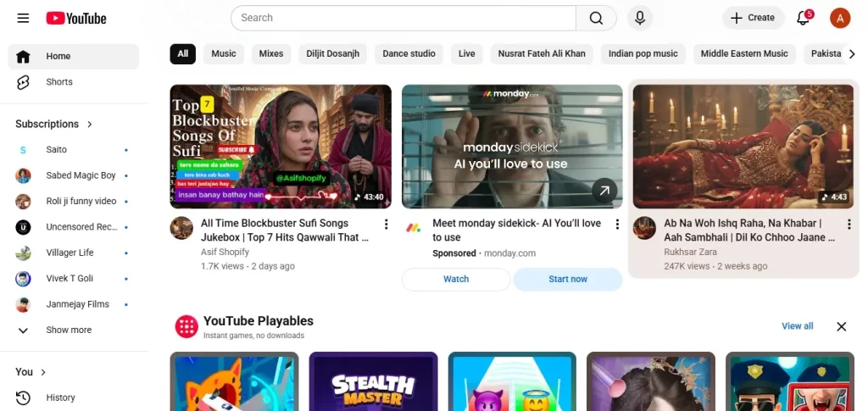Open the Home sidebar item
The width and height of the screenshot is (868, 411).
tap(73, 57)
